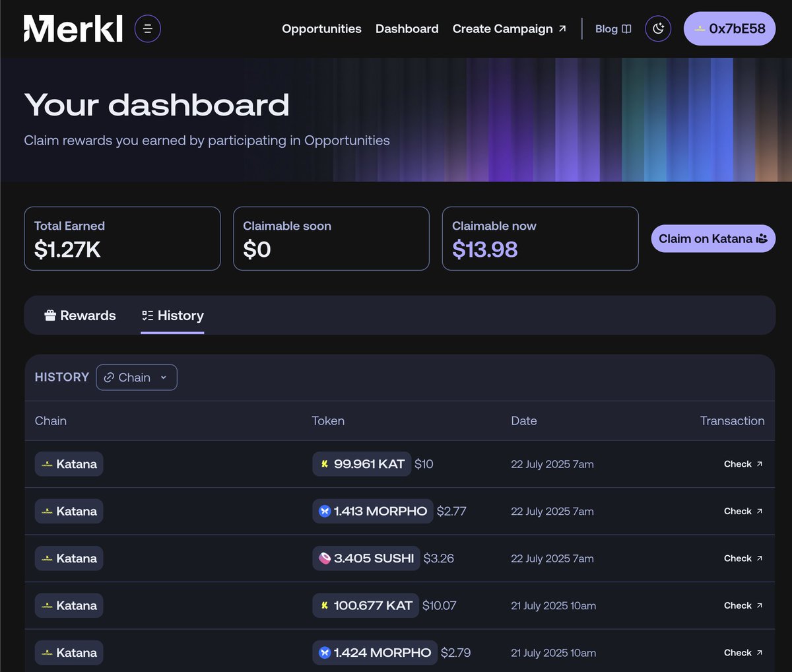
Task: Click the $2.79 value next to 1.424 MORPHO
Action: (x=456, y=653)
